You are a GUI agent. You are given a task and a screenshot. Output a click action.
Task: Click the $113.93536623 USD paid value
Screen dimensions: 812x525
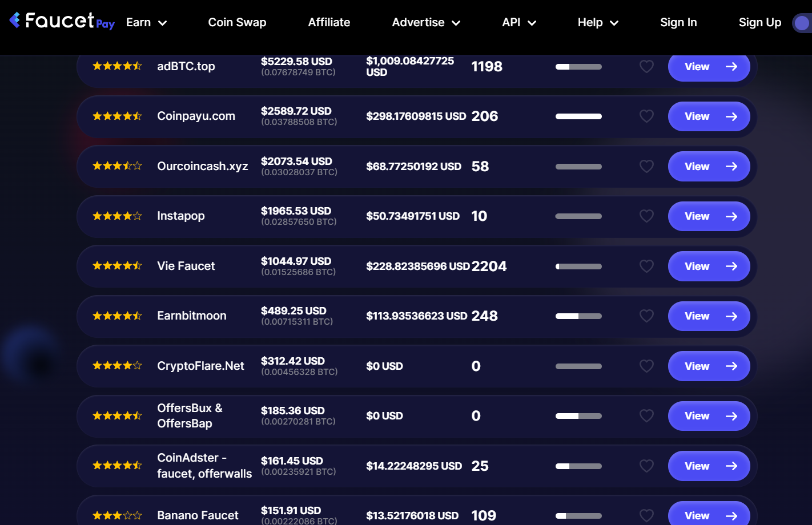pyautogui.click(x=417, y=316)
